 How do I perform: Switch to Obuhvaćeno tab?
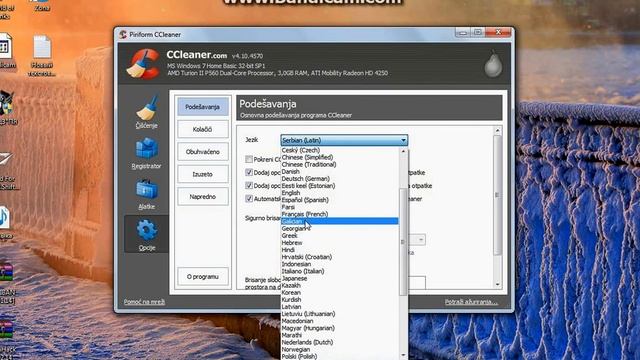pos(202,152)
